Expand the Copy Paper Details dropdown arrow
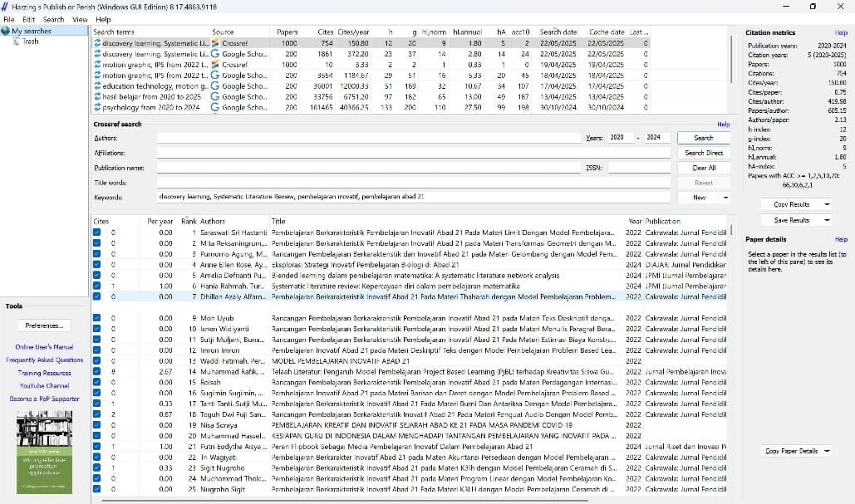 [827, 451]
